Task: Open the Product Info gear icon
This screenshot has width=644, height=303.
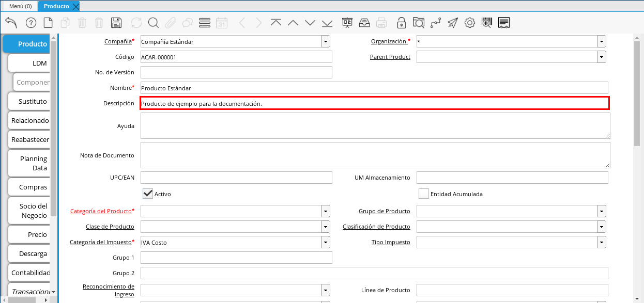Action: coord(470,23)
